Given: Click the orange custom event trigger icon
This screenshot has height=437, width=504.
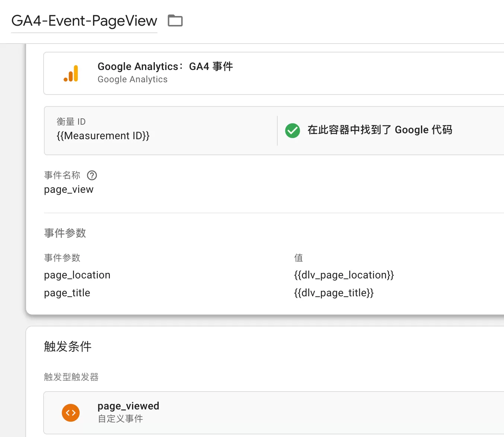Looking at the screenshot, I should click(71, 413).
